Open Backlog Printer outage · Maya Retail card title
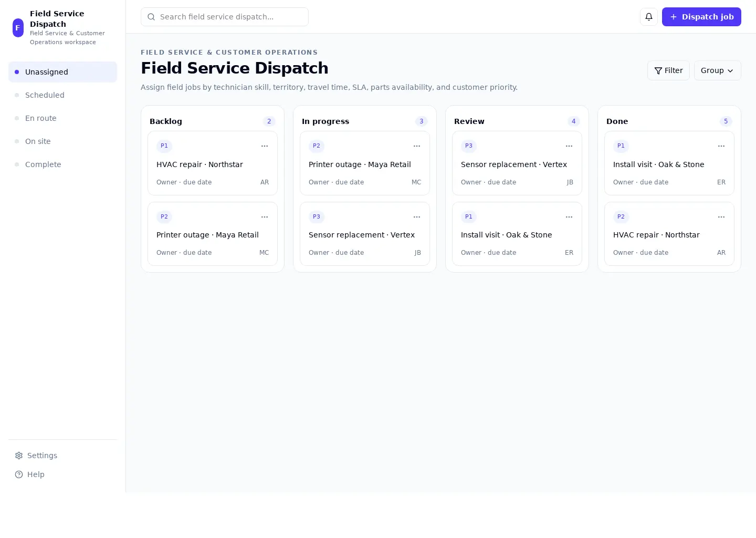The height and width of the screenshot is (538, 756). click(x=207, y=235)
